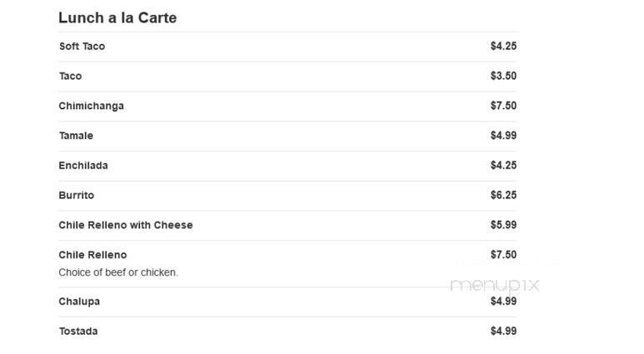This screenshot has width=644, height=354.
Task: Click the Burrito $6.25 price
Action: click(503, 195)
